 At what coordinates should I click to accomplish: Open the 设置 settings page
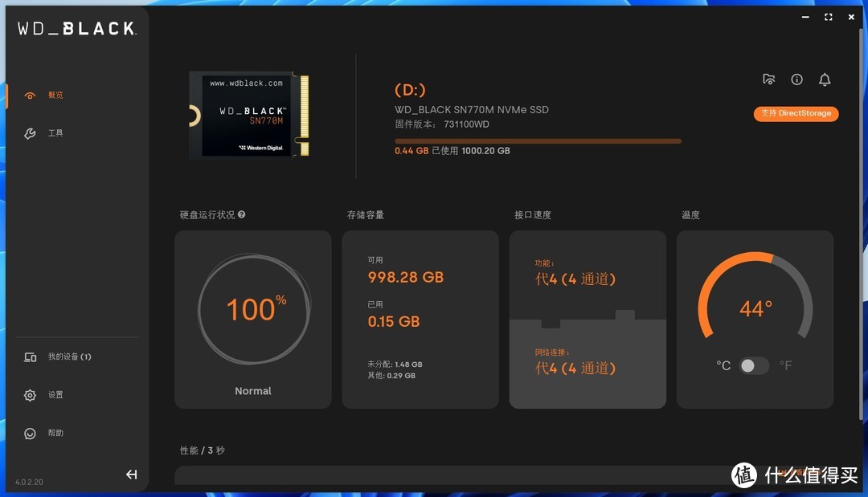click(x=55, y=395)
